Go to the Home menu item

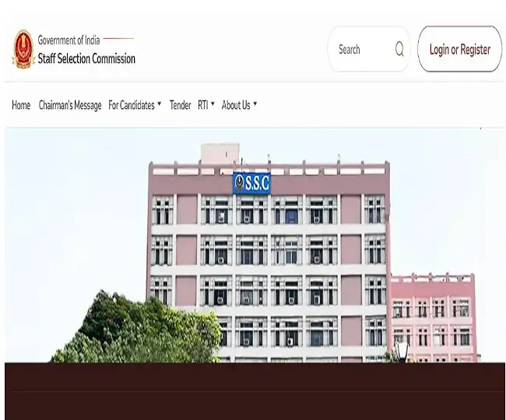tap(21, 105)
